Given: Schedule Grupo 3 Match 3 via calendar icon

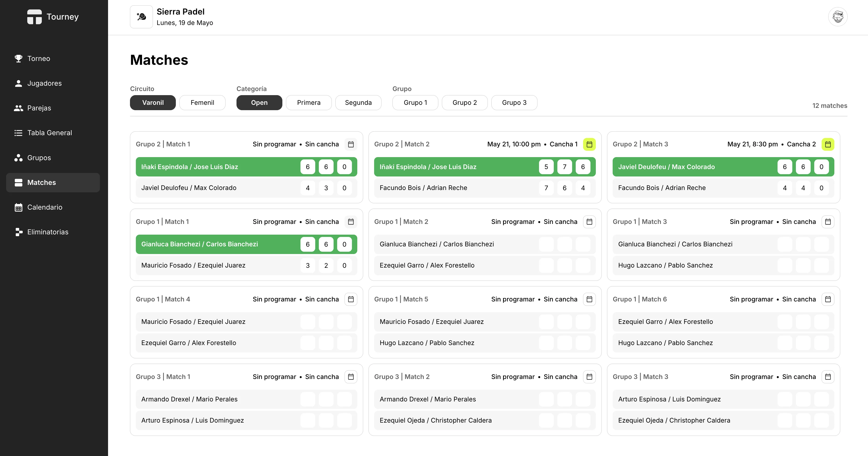Looking at the screenshot, I should pyautogui.click(x=828, y=377).
